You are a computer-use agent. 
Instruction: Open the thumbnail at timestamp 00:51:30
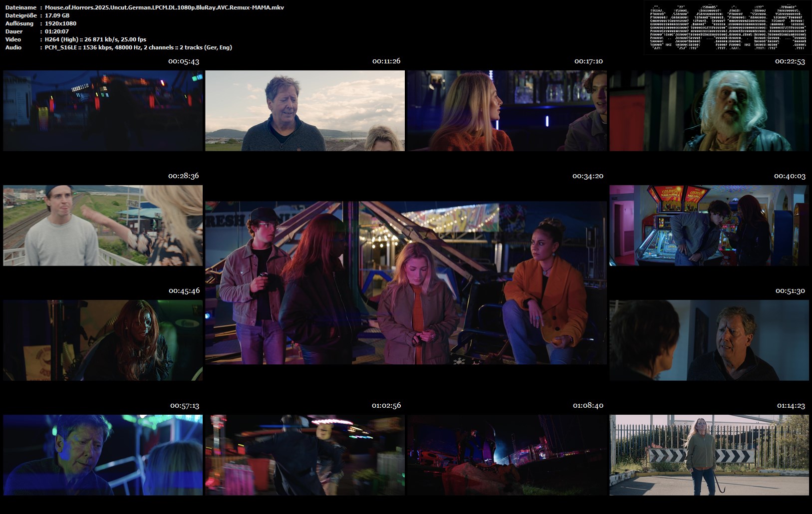click(x=709, y=340)
